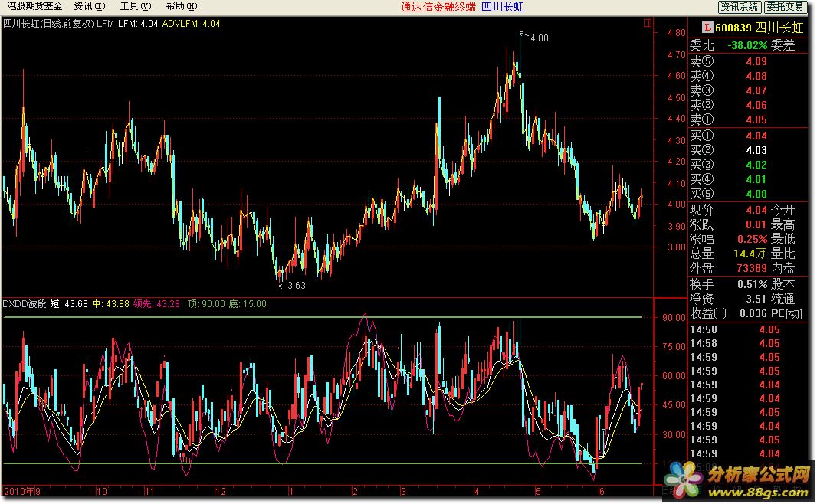Click the ADVLFM: 4.04 indicator value

coord(192,24)
